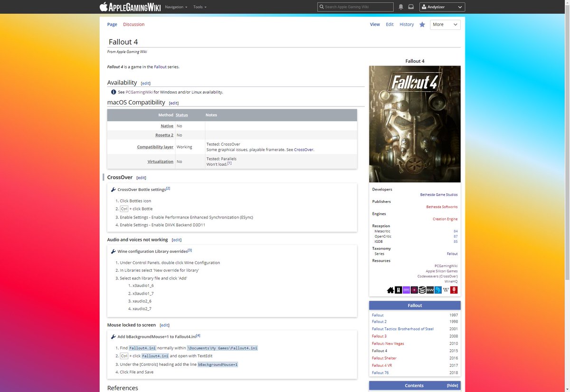Screen dimensions: 570x392
Task: Click the watchlist star icon
Action: click(422, 24)
